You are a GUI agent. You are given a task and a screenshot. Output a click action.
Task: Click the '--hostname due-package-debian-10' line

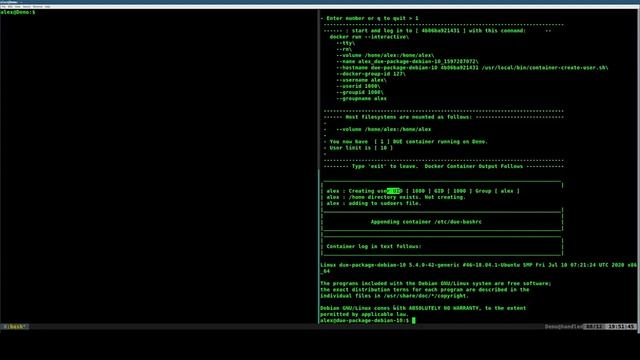tap(472, 67)
